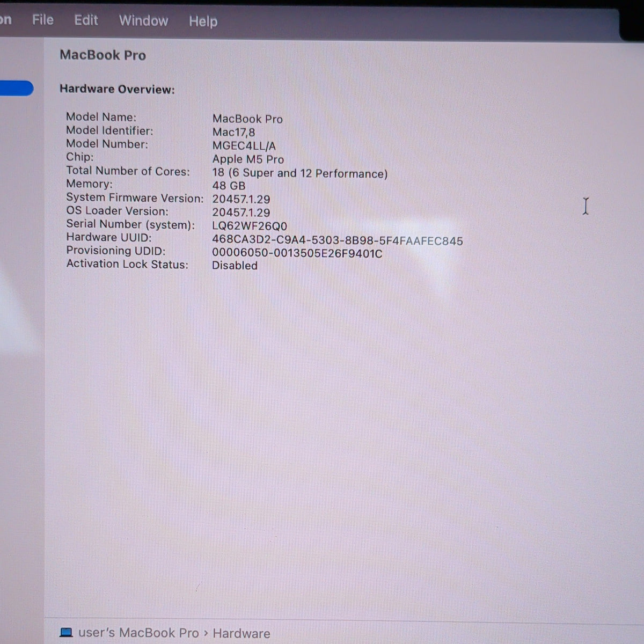Open the Window menu
This screenshot has width=644, height=644.
(143, 21)
